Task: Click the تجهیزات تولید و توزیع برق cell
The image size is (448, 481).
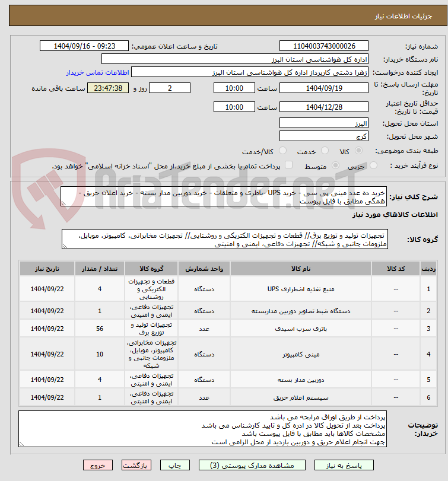Action: [x=151, y=329]
